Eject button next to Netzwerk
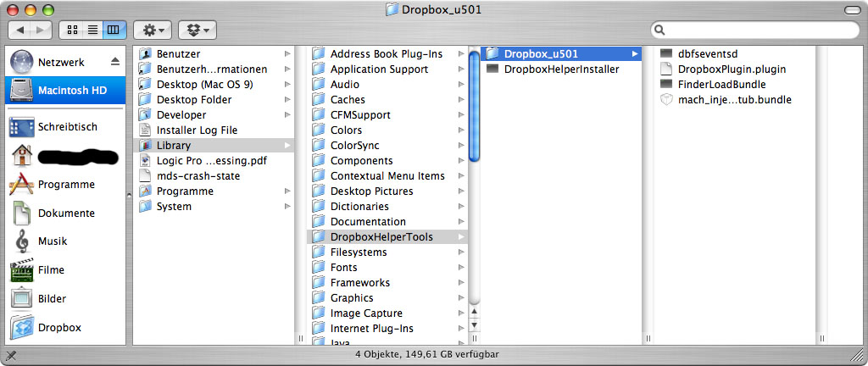This screenshot has width=868, height=366. point(115,62)
